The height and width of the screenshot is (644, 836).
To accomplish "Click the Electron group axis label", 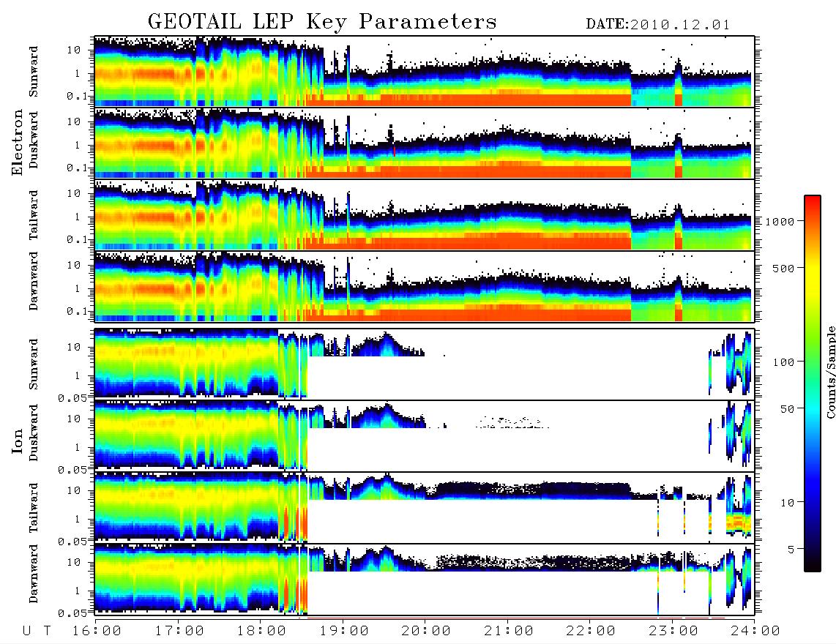I will 17,143.
